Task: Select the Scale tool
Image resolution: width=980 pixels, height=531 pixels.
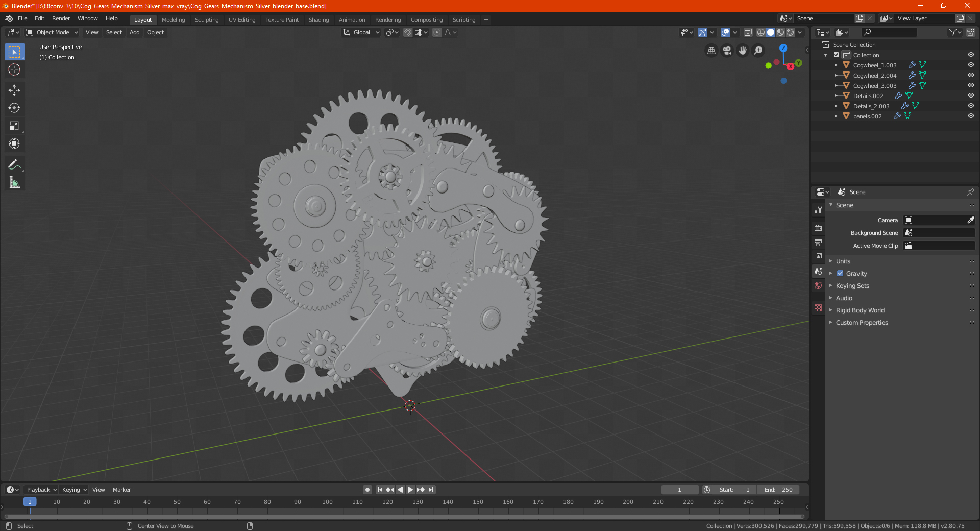Action: click(x=14, y=126)
